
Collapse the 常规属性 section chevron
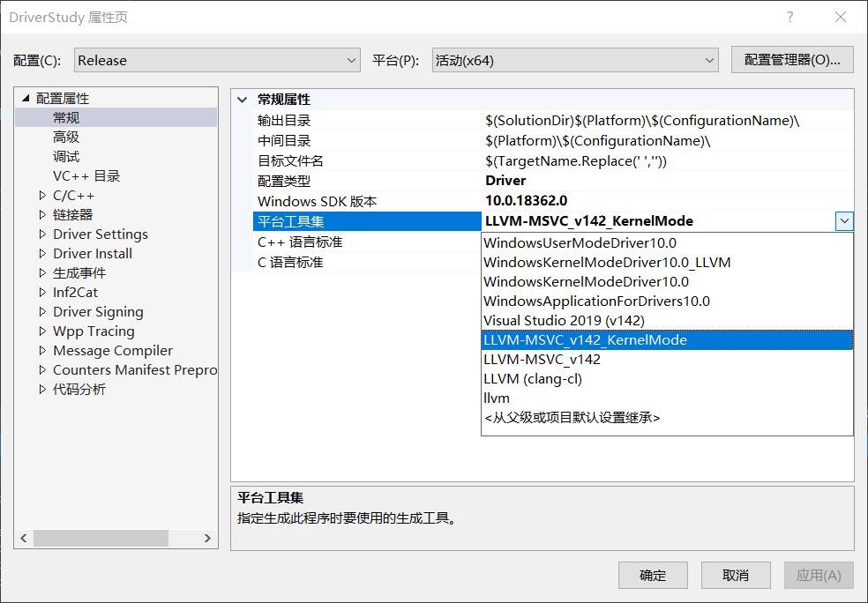[243, 100]
